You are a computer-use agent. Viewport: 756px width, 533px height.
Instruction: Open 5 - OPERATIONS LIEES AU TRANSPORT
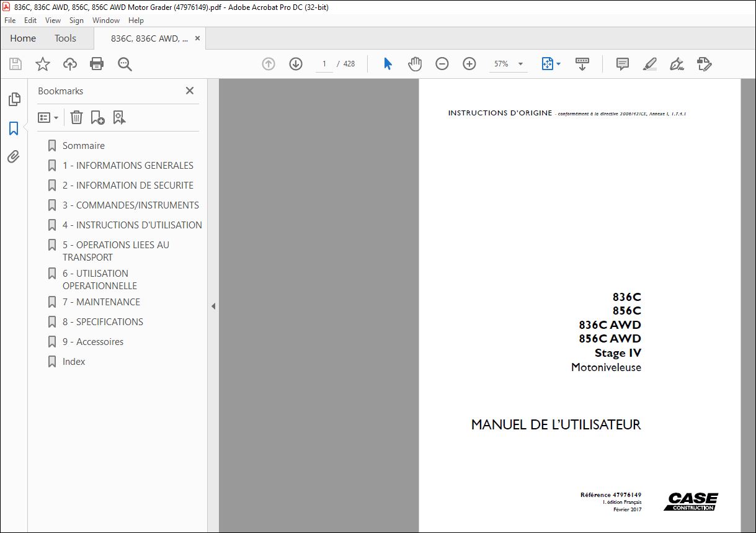click(116, 251)
